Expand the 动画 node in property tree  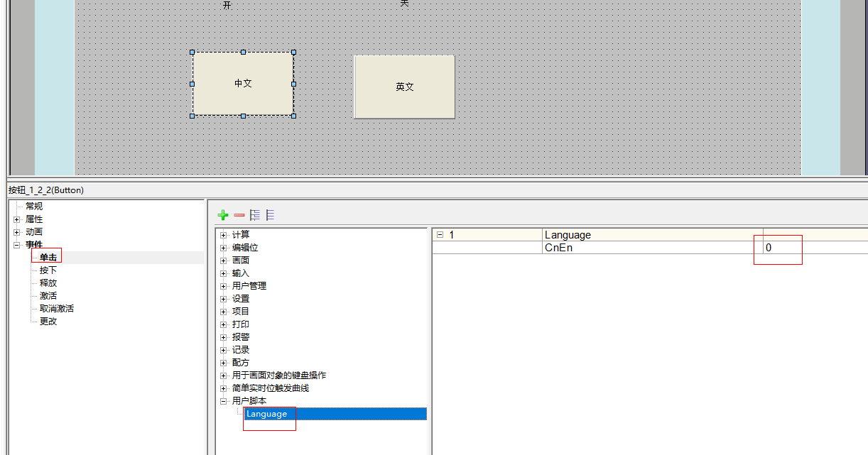pyautogui.click(x=16, y=232)
